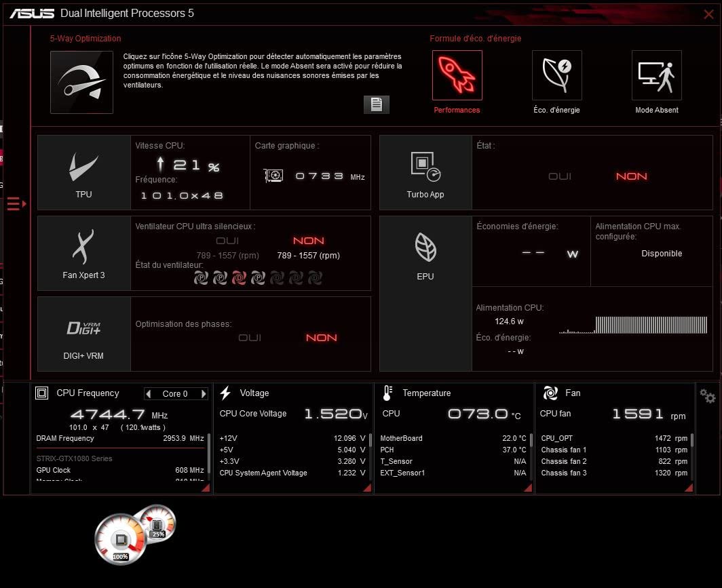Click the Éco. d'énergie mode label
Screen dimensions: 722x588
coord(556,110)
